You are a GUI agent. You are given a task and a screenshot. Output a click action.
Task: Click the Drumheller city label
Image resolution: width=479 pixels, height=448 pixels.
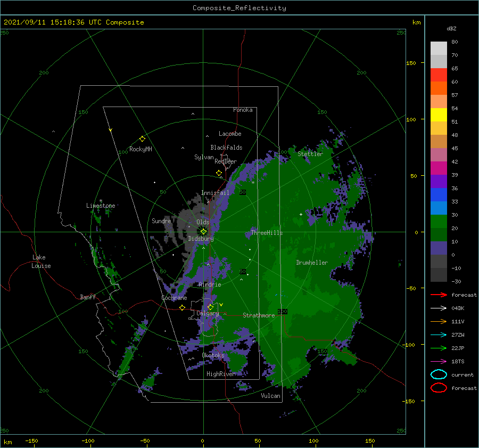pos(312,263)
